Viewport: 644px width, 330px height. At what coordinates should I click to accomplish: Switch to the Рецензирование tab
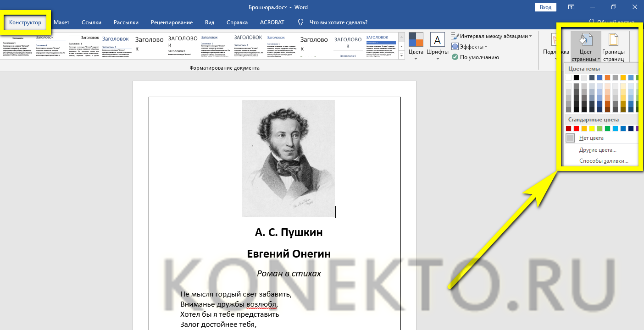tap(172, 22)
